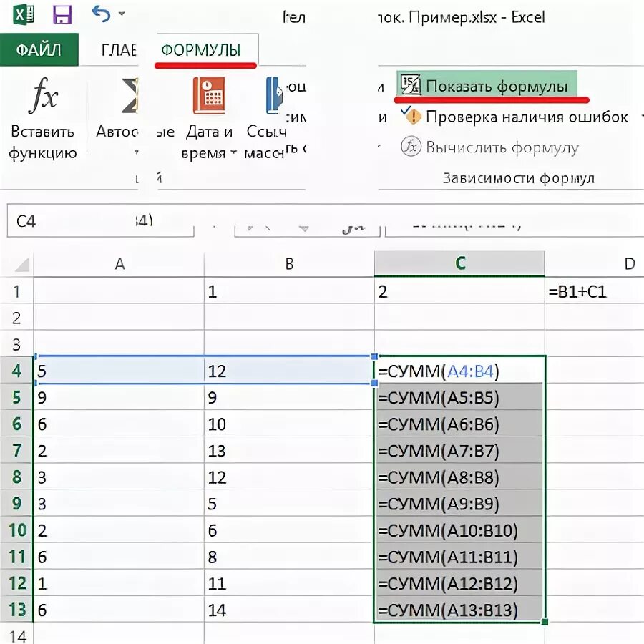Click the Name Box showing C4
Screen dimensions: 644x644
point(100,221)
